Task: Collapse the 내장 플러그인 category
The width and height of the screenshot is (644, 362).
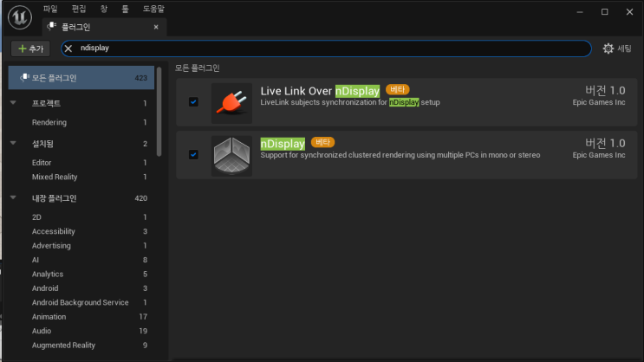Action: 13,197
